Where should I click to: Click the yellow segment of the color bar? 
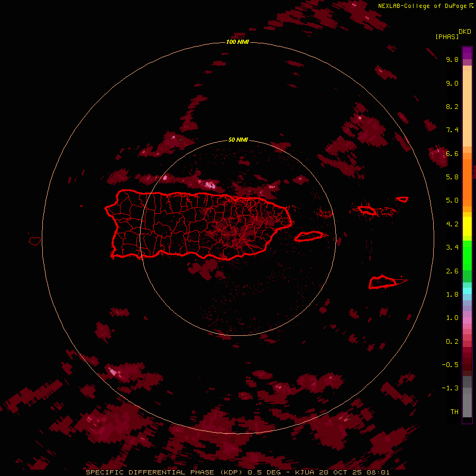[x=467, y=226]
